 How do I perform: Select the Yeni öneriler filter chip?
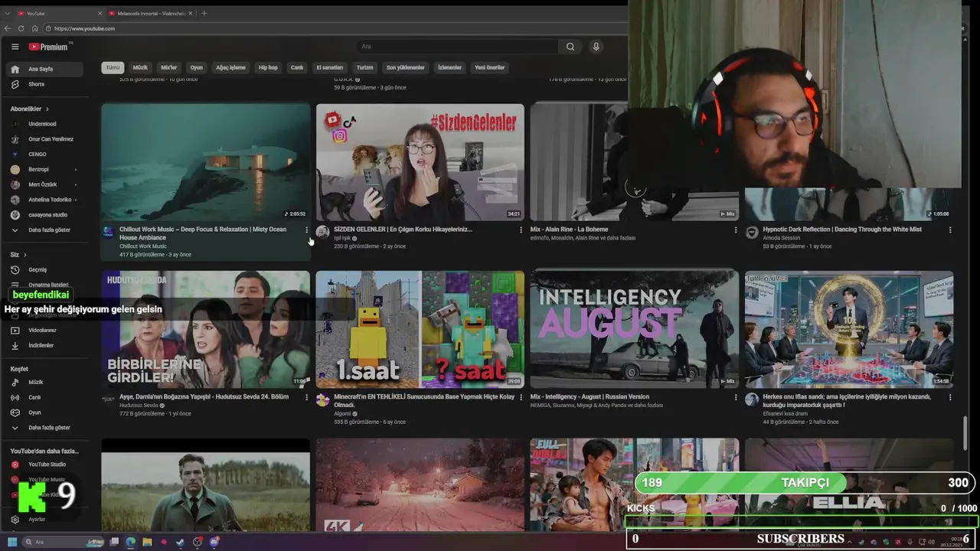point(490,67)
